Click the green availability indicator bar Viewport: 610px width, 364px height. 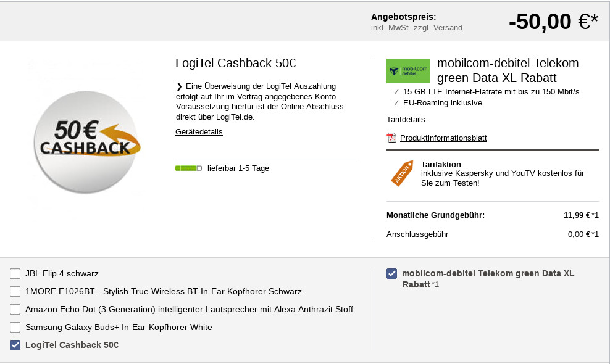click(x=188, y=168)
